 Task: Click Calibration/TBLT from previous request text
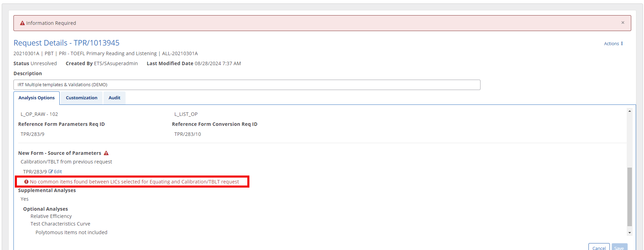coord(66,162)
